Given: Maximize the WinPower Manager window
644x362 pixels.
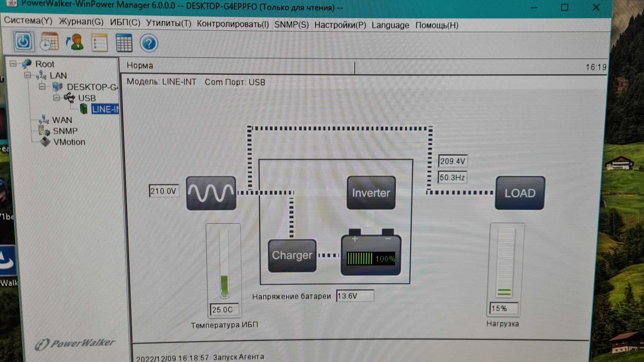Looking at the screenshot, I should click(564, 7).
